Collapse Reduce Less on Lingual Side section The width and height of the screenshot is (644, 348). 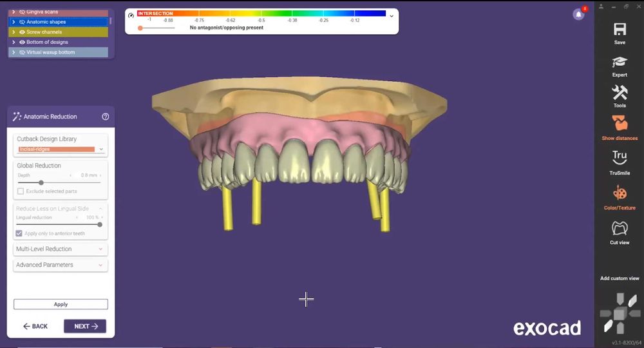(100, 209)
